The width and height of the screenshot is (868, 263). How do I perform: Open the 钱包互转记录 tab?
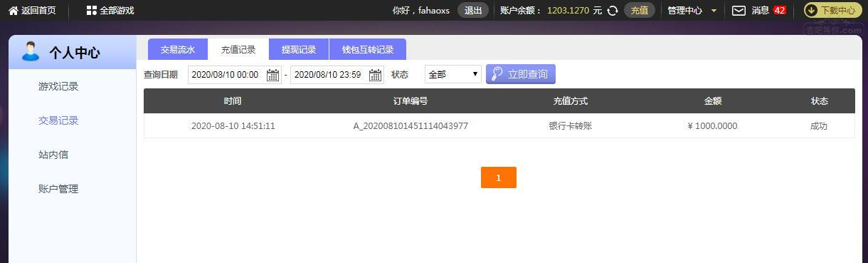(368, 49)
